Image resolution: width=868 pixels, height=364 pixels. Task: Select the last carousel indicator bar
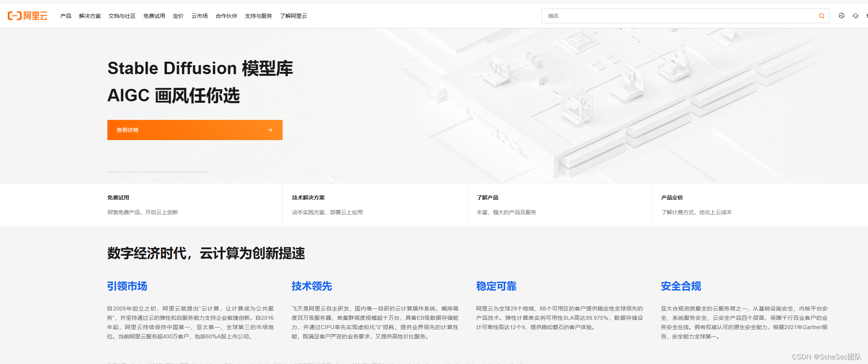coord(200,172)
